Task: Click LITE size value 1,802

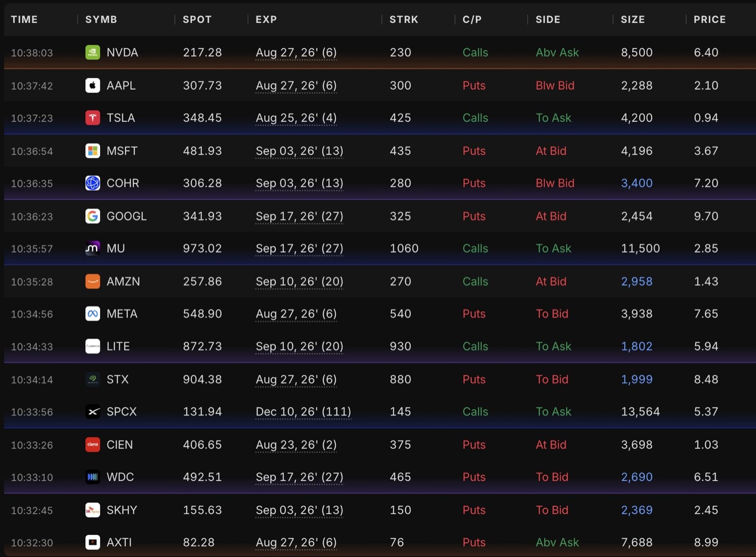Action: click(636, 346)
